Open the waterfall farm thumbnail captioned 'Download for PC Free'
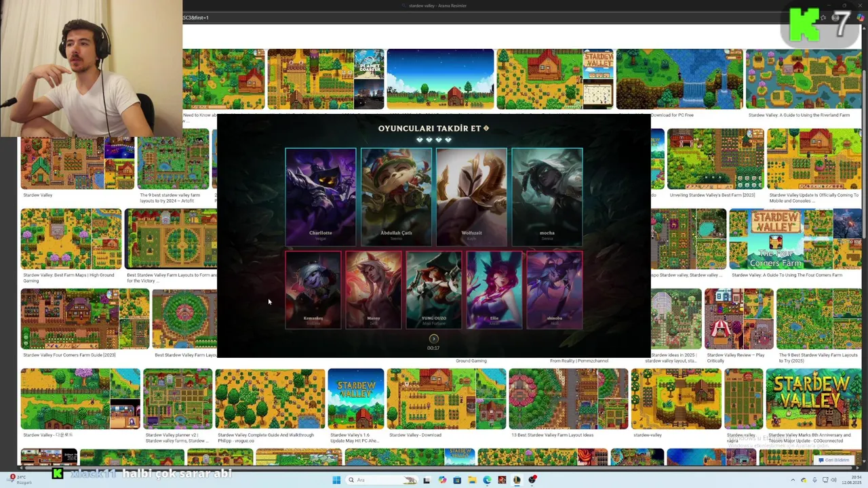The image size is (868, 488). pos(679,79)
